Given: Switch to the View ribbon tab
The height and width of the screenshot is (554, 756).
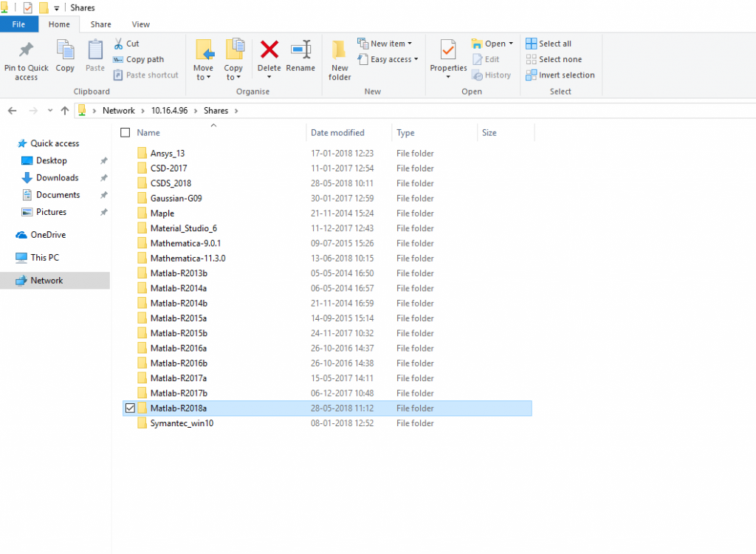Looking at the screenshot, I should [x=141, y=24].
